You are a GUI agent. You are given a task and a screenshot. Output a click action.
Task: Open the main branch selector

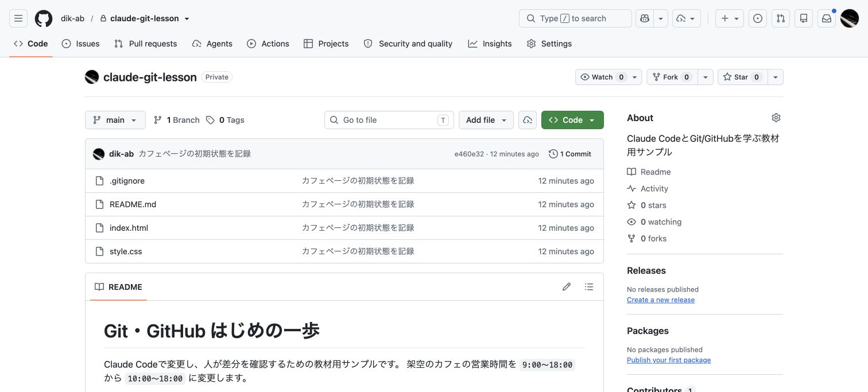pyautogui.click(x=115, y=120)
